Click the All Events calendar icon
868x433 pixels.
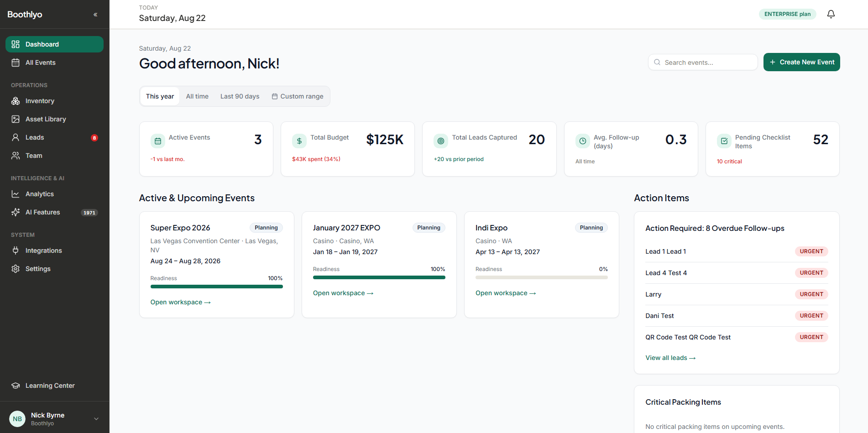16,63
